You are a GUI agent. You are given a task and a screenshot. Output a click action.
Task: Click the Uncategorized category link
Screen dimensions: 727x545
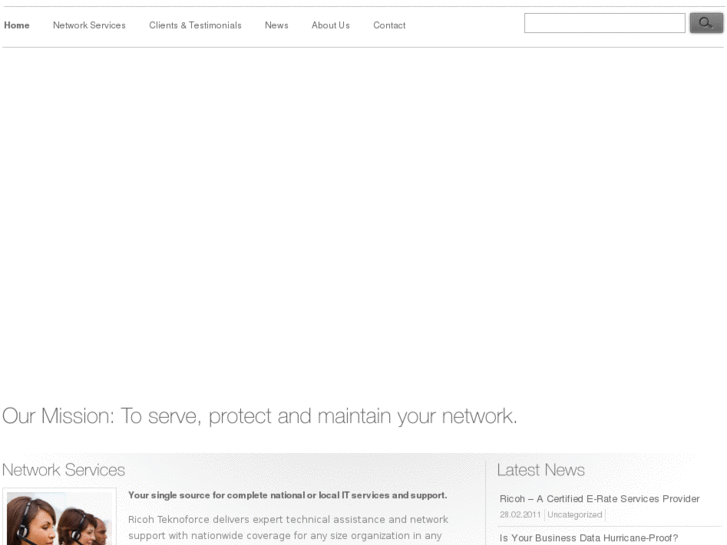tap(574, 514)
